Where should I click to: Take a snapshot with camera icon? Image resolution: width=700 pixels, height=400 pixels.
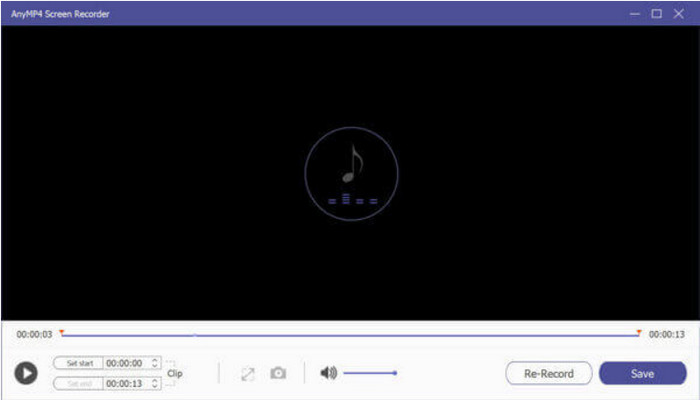(x=278, y=373)
